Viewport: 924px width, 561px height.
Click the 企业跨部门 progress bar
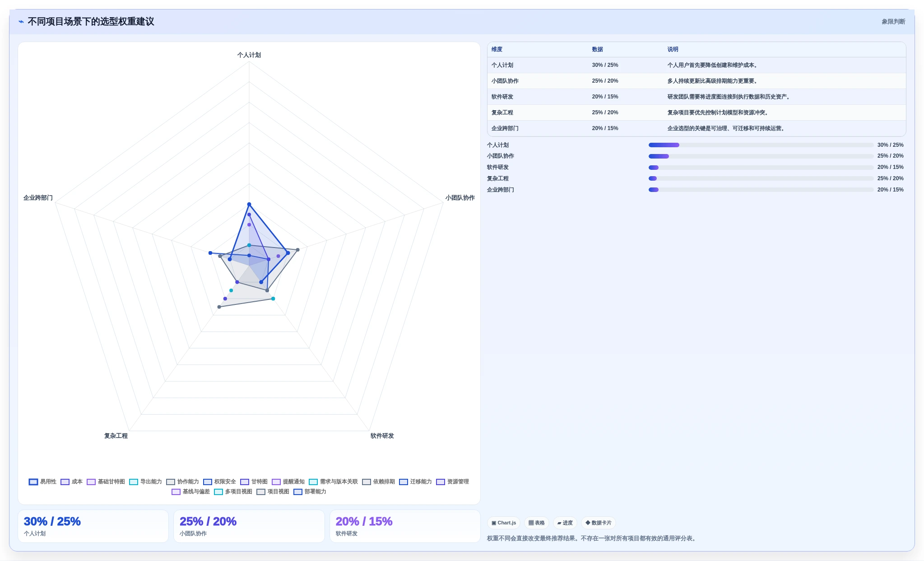point(761,190)
